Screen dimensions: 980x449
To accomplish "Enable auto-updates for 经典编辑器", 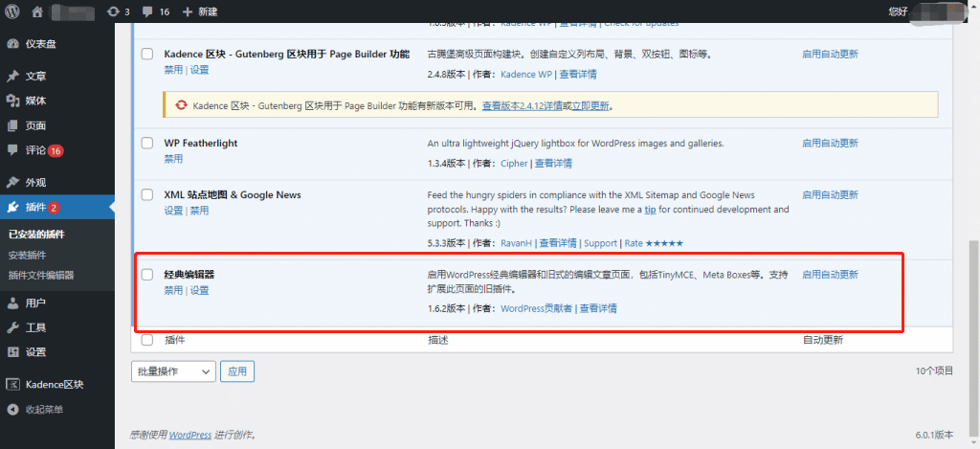I will tap(830, 274).
